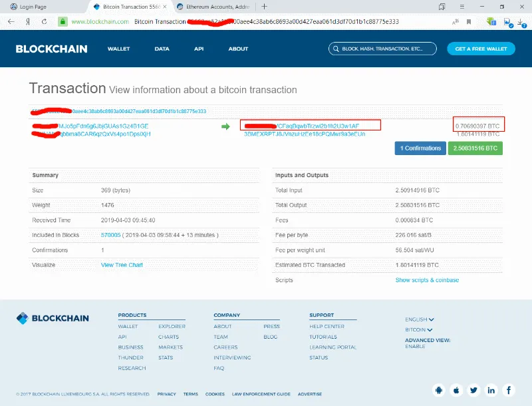Expand the ENGLISH language dropdown
This screenshot has width=532, height=406.
point(420,319)
